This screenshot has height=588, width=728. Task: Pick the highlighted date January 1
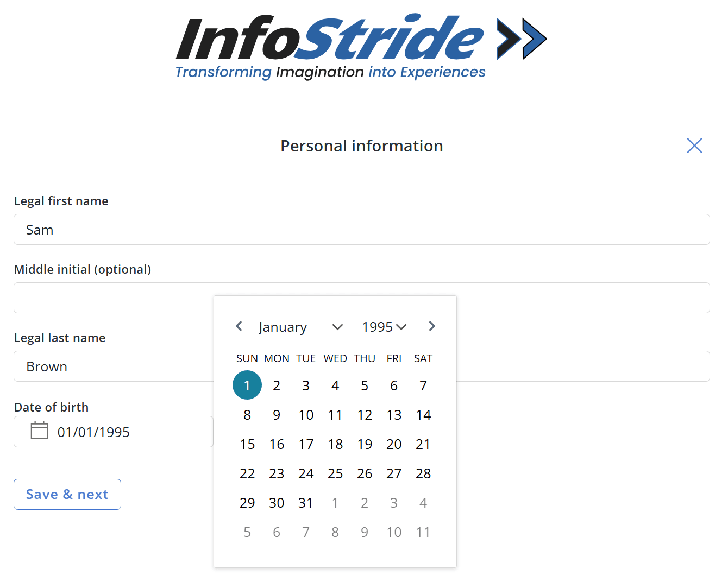point(247,385)
